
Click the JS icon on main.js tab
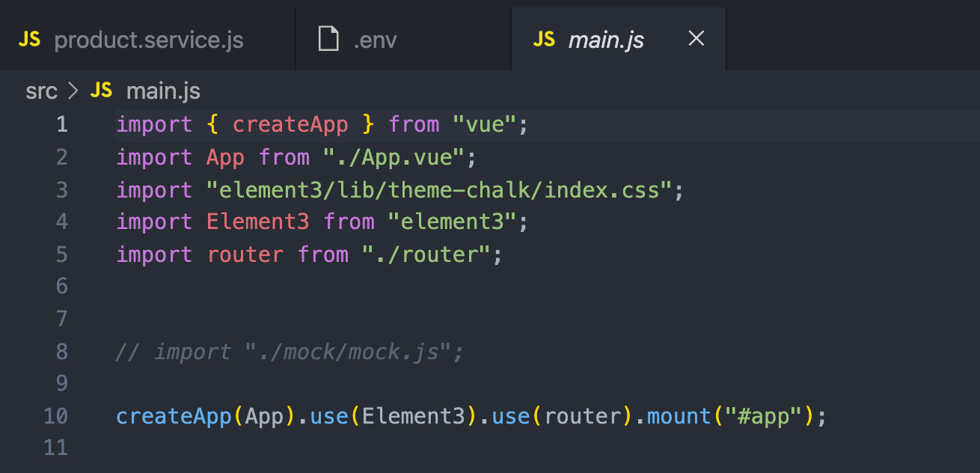coord(545,40)
